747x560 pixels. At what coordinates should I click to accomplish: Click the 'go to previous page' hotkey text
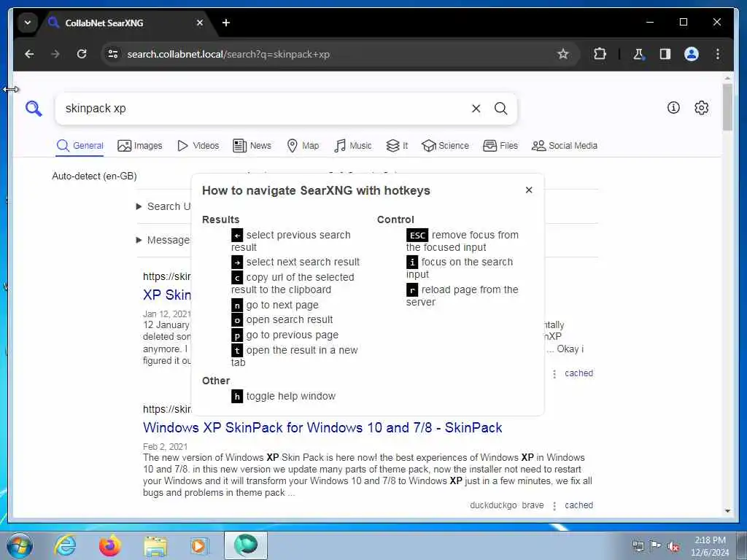(292, 335)
